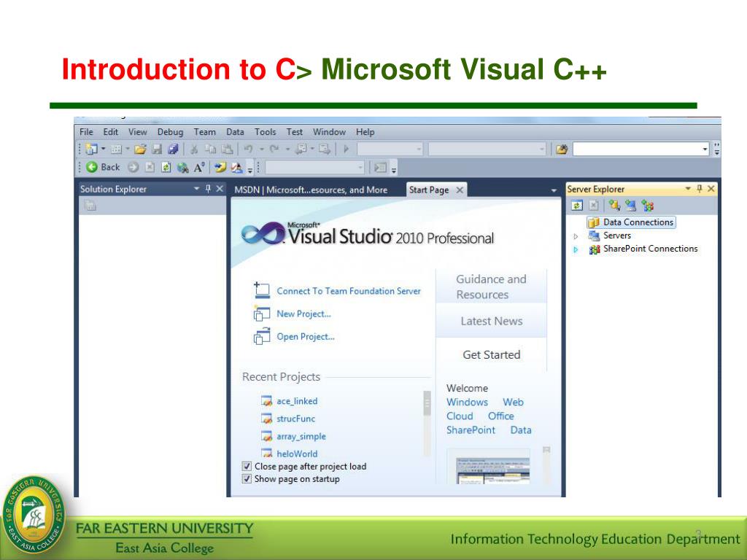Open the Tools menu
This screenshot has height=560, width=747.
[265, 132]
